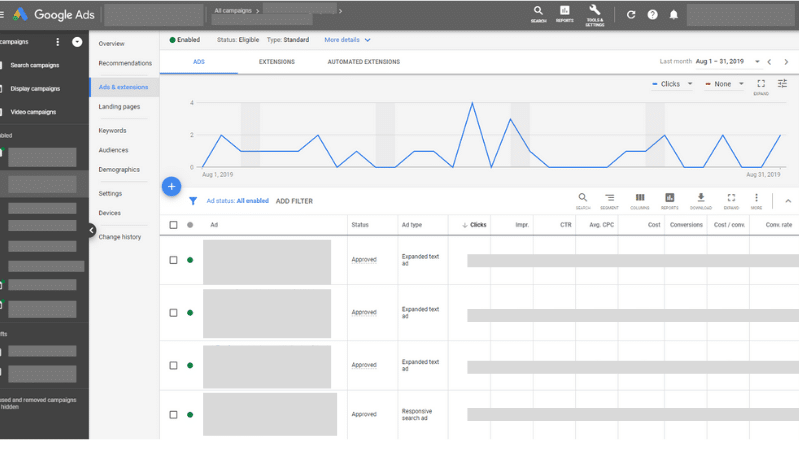Select Search campaigns in sidebar
799x462 pixels.
point(35,65)
